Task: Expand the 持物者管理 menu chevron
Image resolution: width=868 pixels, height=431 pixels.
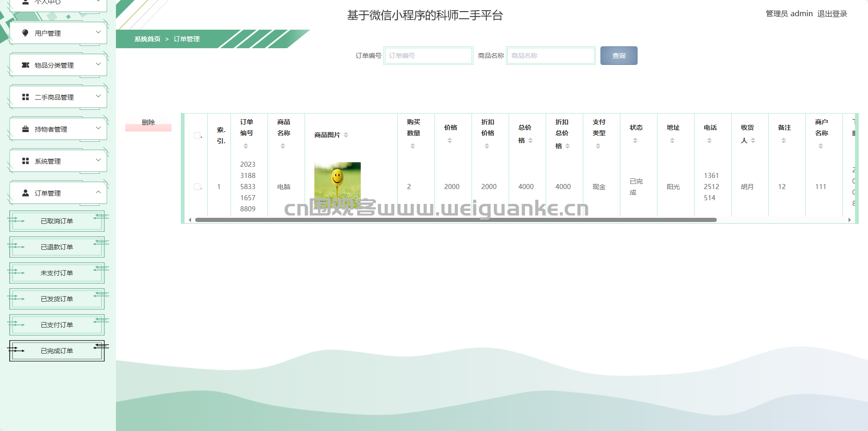Action: [98, 128]
